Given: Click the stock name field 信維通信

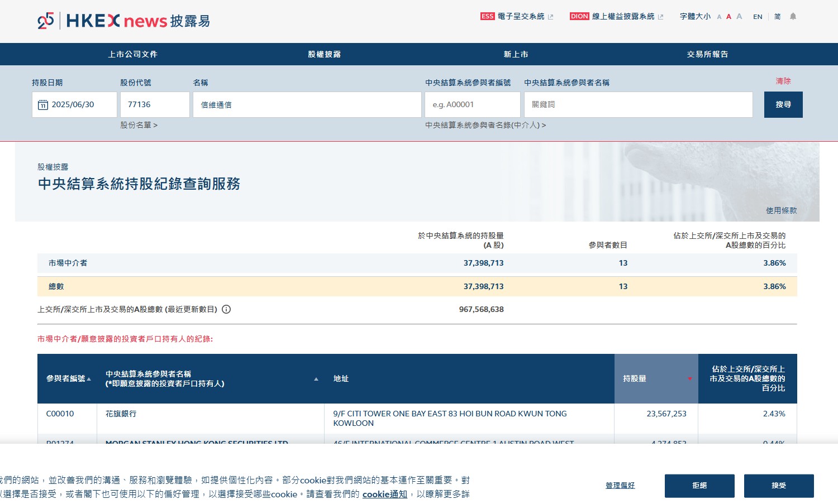Looking at the screenshot, I should coord(307,104).
